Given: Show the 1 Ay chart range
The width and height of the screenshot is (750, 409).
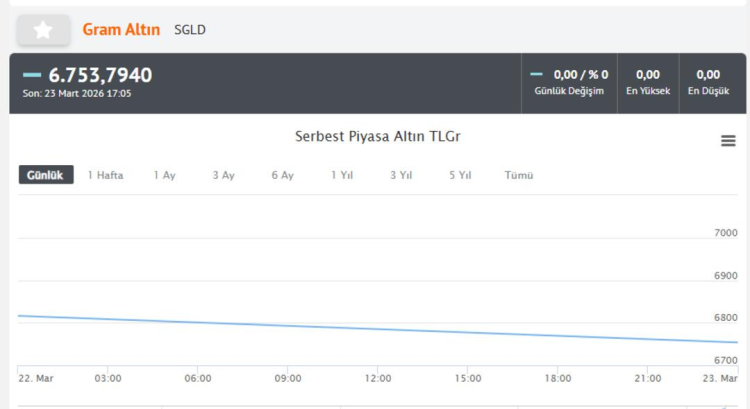Looking at the screenshot, I should coord(164,175).
